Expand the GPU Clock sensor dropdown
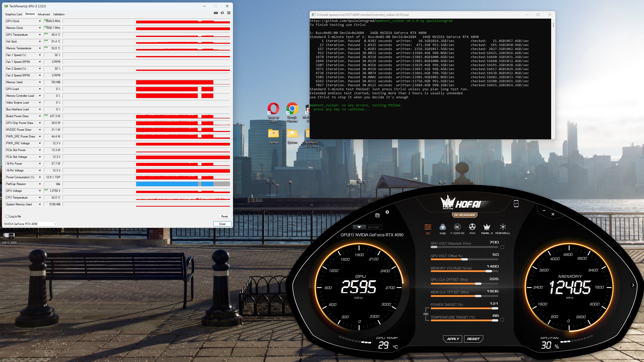The width and height of the screenshot is (644, 362). 40,21
